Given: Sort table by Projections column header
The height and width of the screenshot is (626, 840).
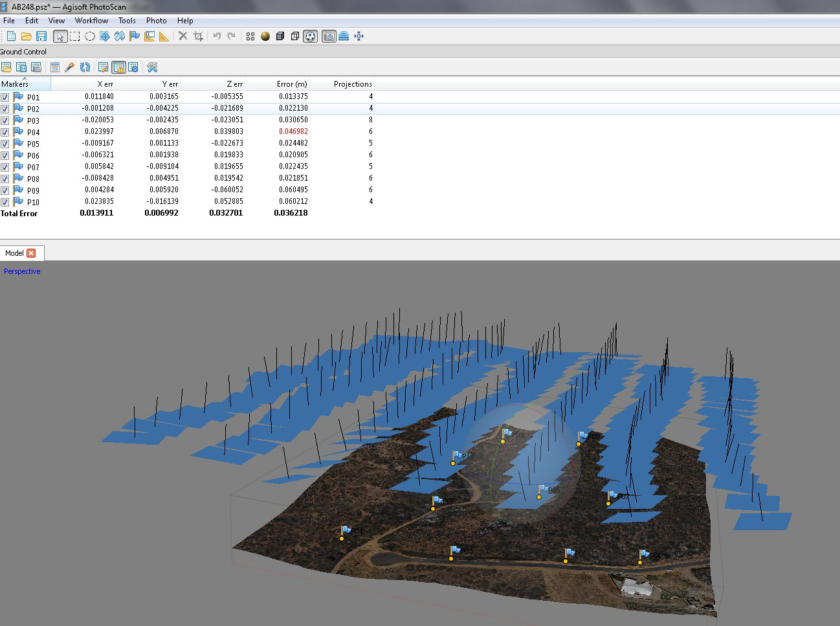Looking at the screenshot, I should (x=352, y=84).
